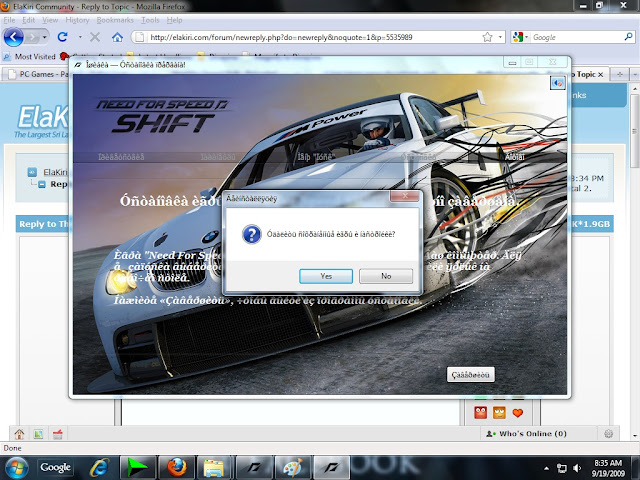Viewport: 640px width, 480px height.
Task: Open a new tab with the plus button
Action: pos(620,75)
